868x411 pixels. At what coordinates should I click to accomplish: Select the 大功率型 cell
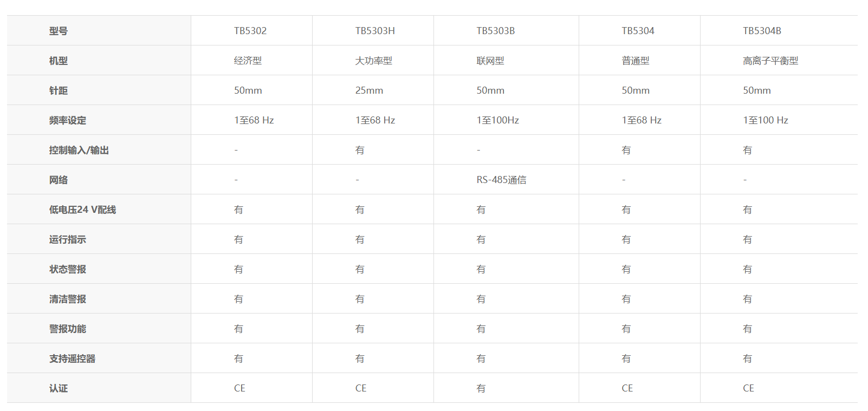tap(373, 61)
